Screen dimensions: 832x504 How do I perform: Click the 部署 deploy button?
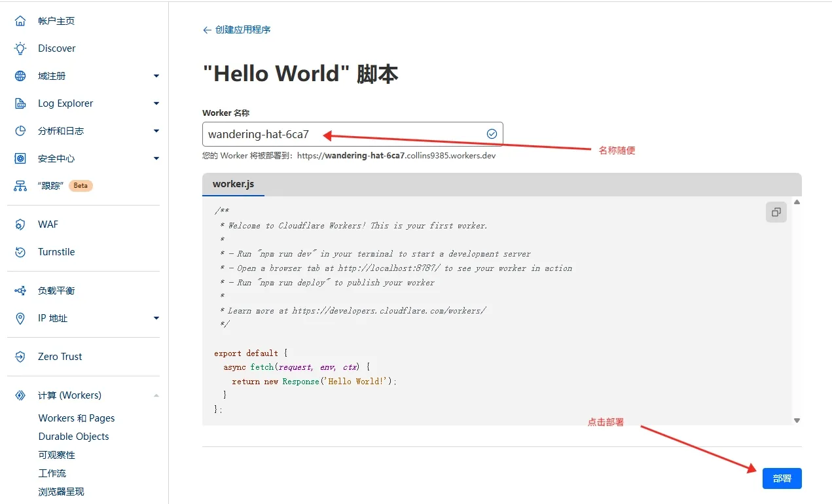pyautogui.click(x=782, y=478)
